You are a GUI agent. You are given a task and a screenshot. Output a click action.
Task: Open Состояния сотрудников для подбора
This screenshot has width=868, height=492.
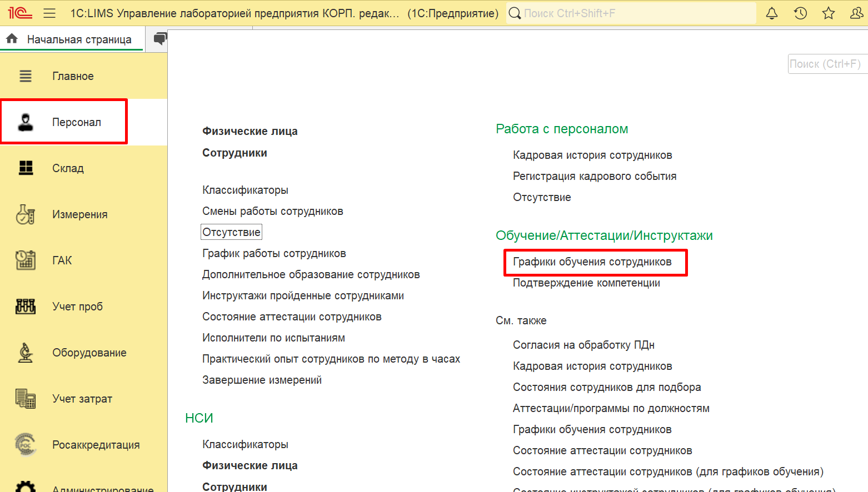coord(607,387)
